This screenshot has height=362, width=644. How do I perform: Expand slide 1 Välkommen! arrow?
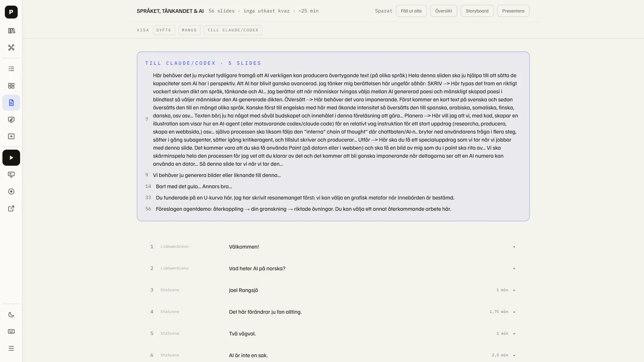tap(514, 247)
